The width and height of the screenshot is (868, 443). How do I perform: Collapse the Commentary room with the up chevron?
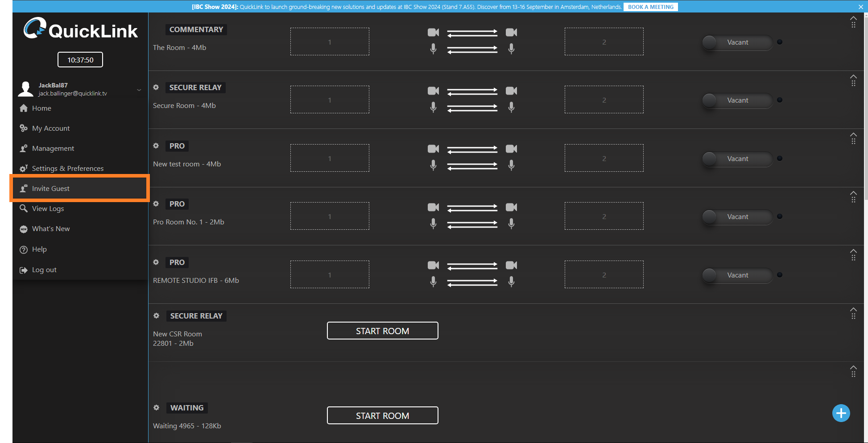click(853, 19)
